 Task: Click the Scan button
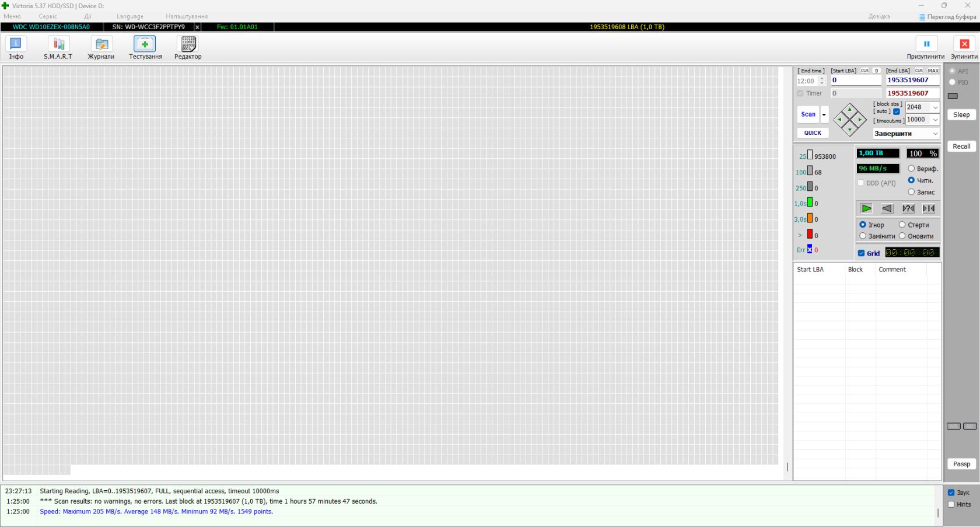(x=808, y=114)
